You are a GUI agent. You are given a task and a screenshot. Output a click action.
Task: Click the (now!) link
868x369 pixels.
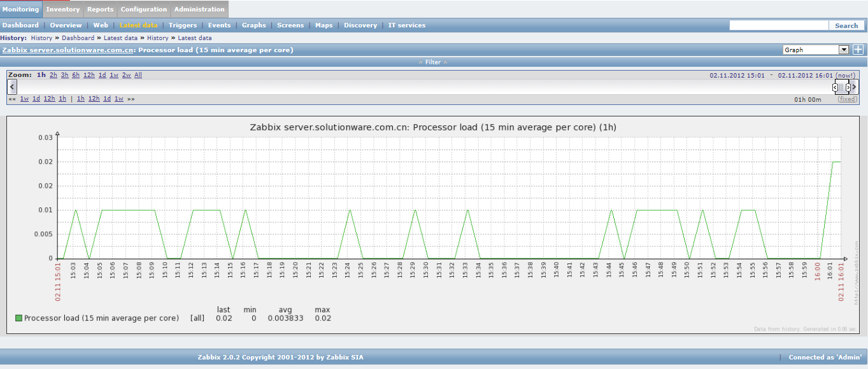click(x=846, y=75)
